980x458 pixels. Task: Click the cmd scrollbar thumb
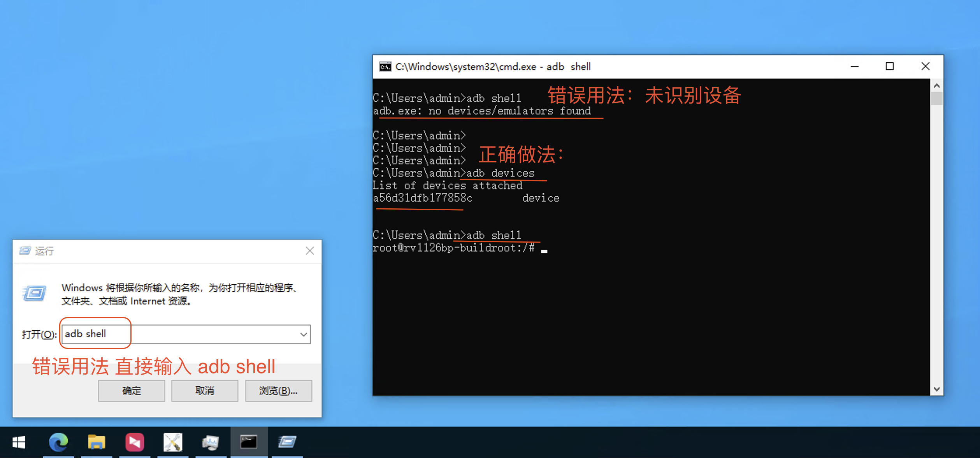point(937,98)
